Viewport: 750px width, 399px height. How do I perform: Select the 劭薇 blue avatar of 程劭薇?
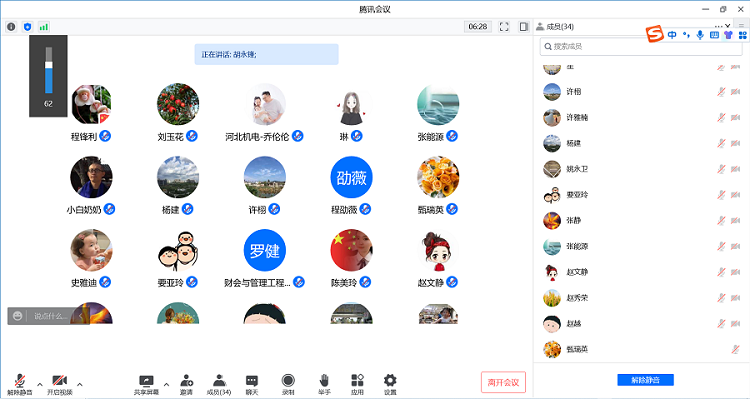(352, 177)
